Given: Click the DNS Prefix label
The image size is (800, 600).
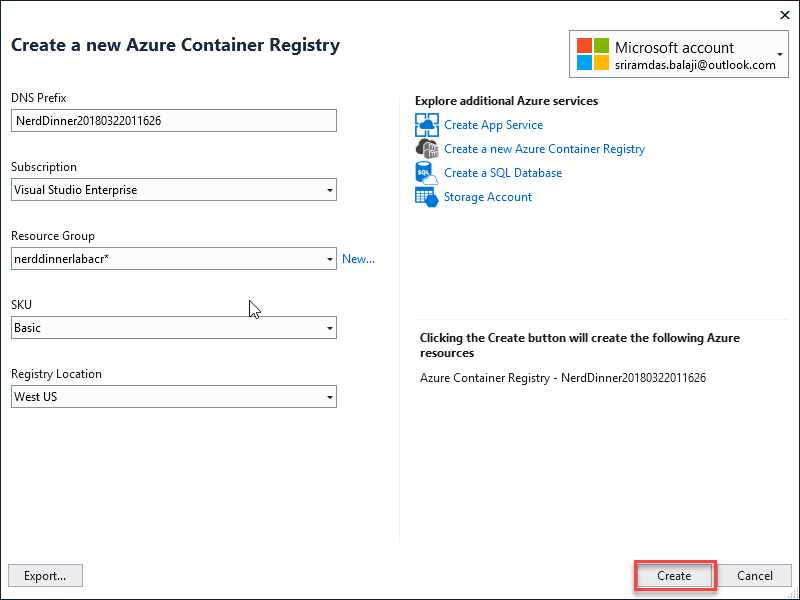Looking at the screenshot, I should pos(39,98).
